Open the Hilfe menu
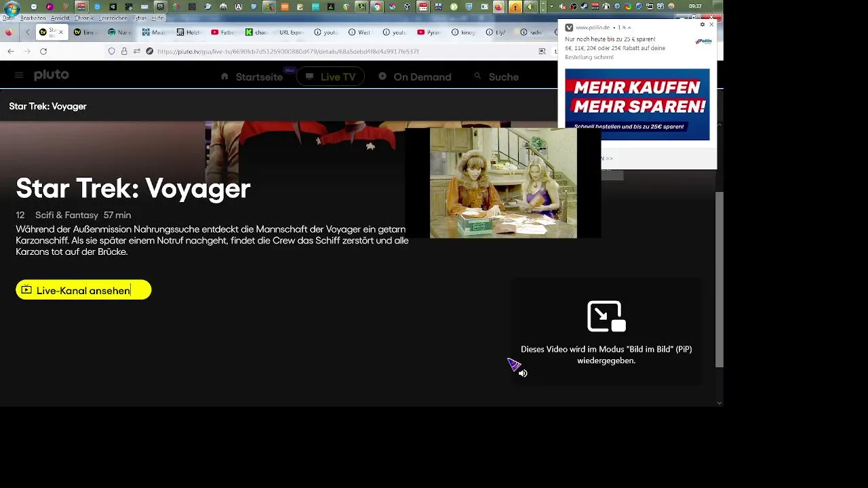This screenshot has height=488, width=868. coord(157,18)
